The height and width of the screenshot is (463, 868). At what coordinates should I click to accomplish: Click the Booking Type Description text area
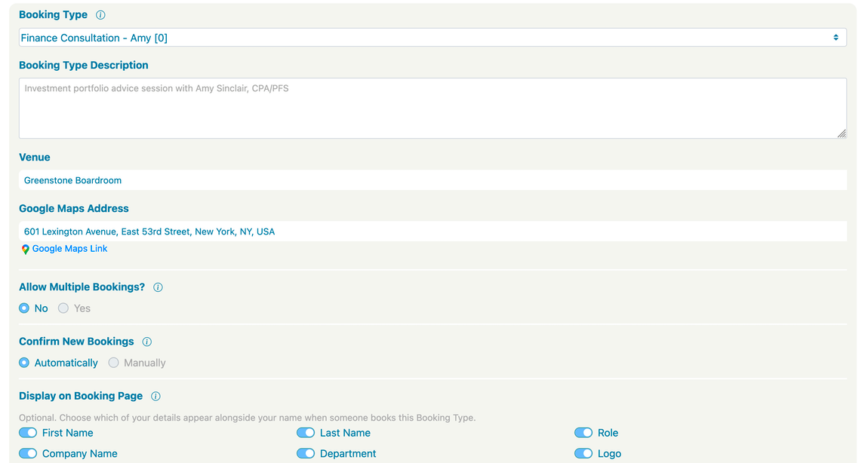(432, 108)
